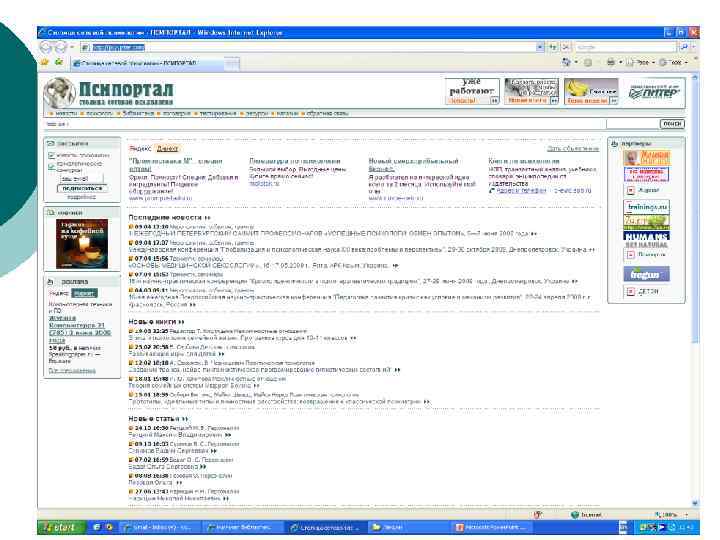
Task: Open a new blank tab
Action: [232, 64]
